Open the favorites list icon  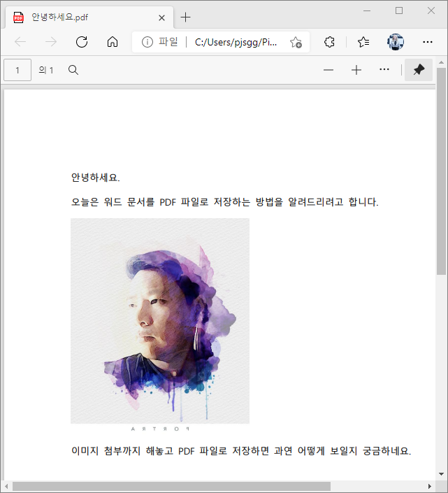pos(363,42)
